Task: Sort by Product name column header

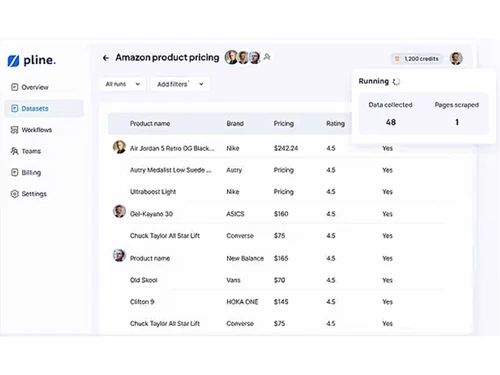Action: tap(150, 124)
